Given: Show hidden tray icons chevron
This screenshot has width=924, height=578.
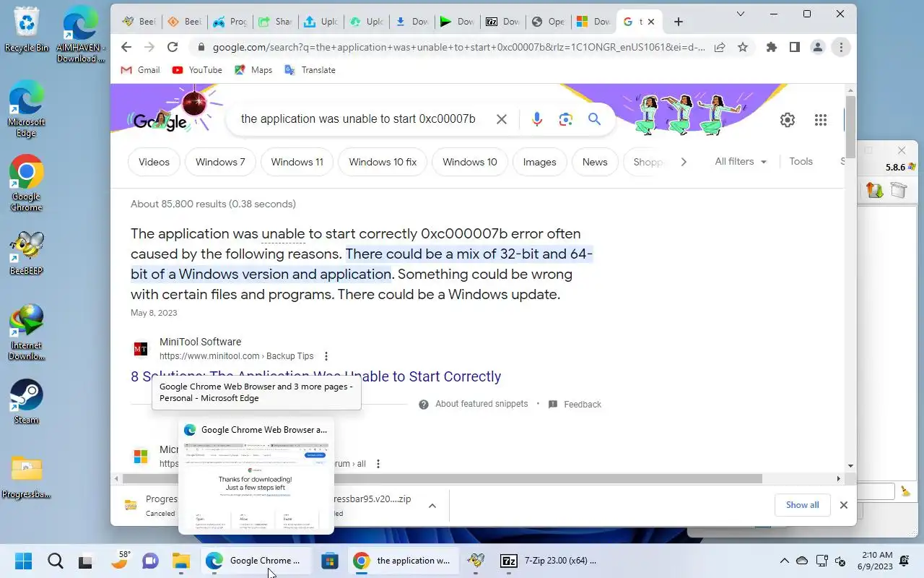Looking at the screenshot, I should (784, 561).
